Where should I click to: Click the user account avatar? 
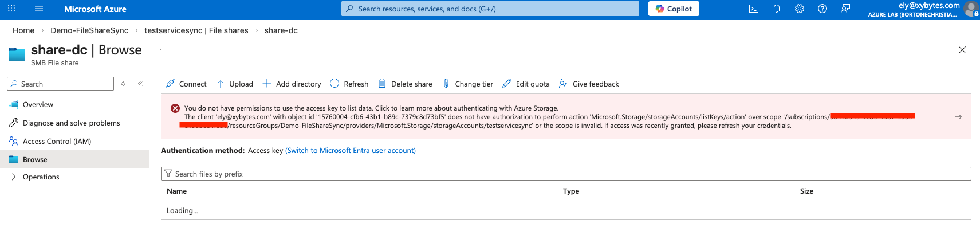tap(971, 9)
